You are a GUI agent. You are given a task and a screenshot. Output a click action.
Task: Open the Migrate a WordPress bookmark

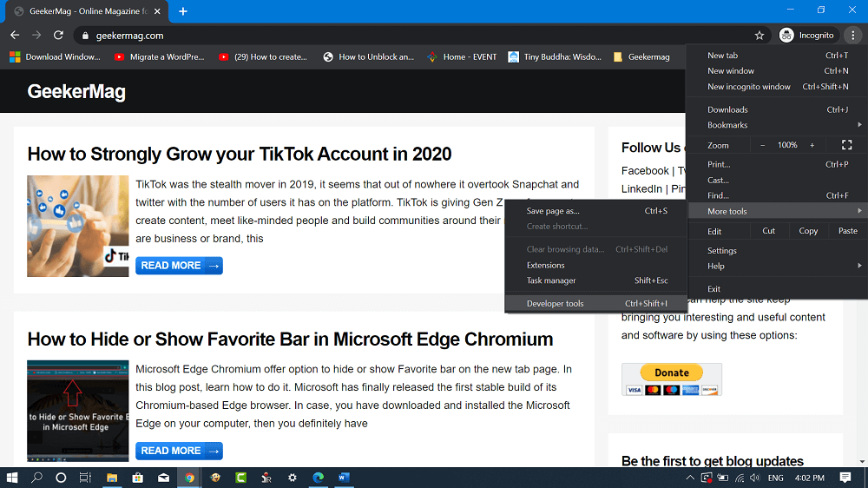[x=160, y=57]
